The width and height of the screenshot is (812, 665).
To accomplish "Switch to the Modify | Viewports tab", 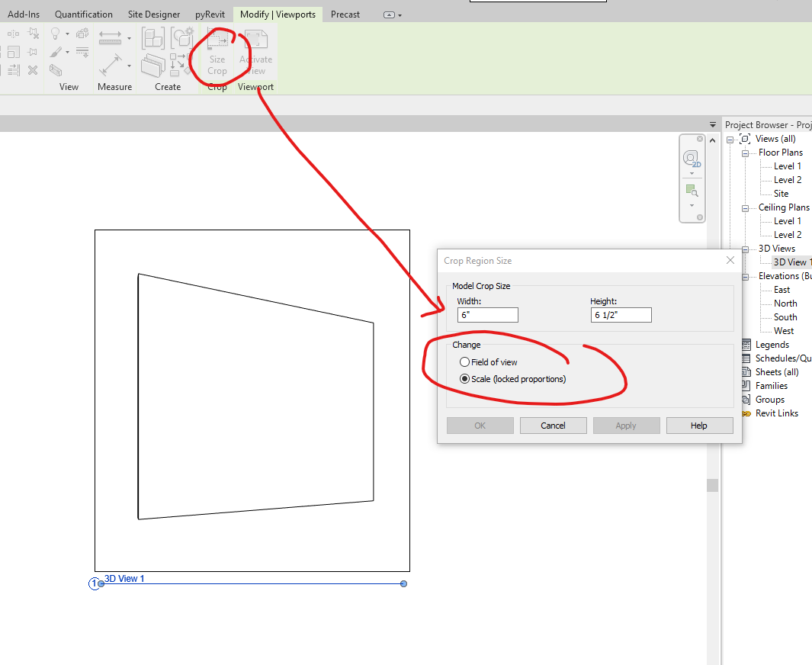I will (x=278, y=14).
